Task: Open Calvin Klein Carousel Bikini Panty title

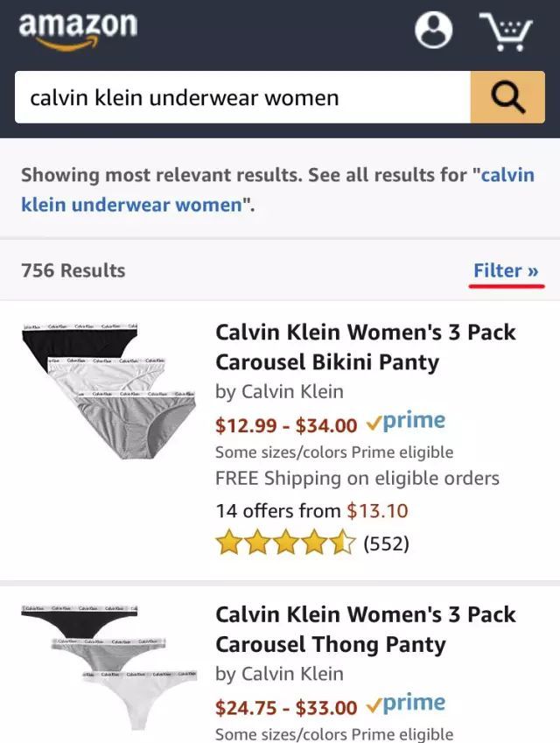Action: point(365,347)
